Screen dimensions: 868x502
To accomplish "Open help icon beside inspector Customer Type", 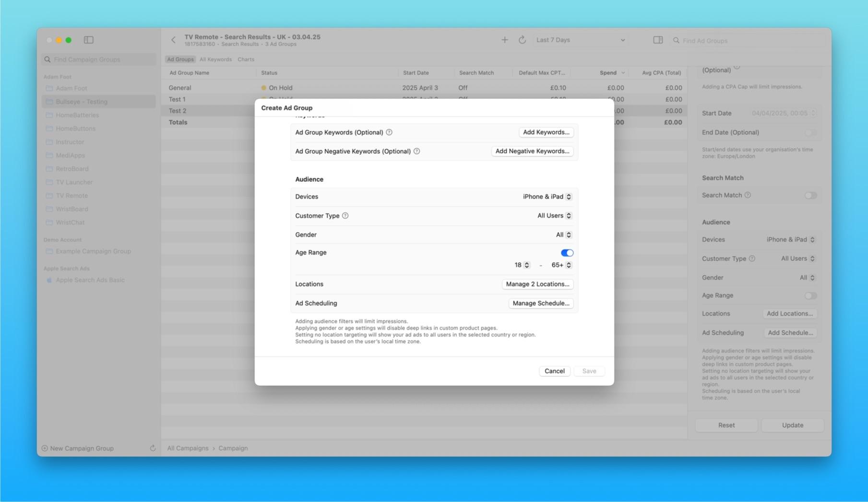I will (752, 258).
